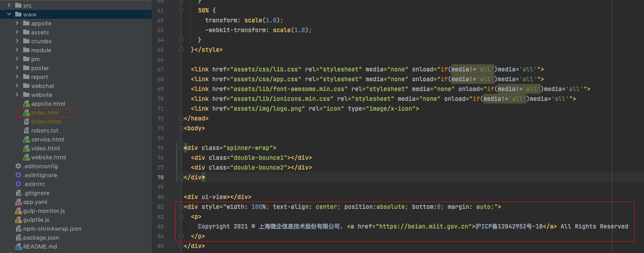
Task: Expand the assets folder chevron
Action: 17,32
